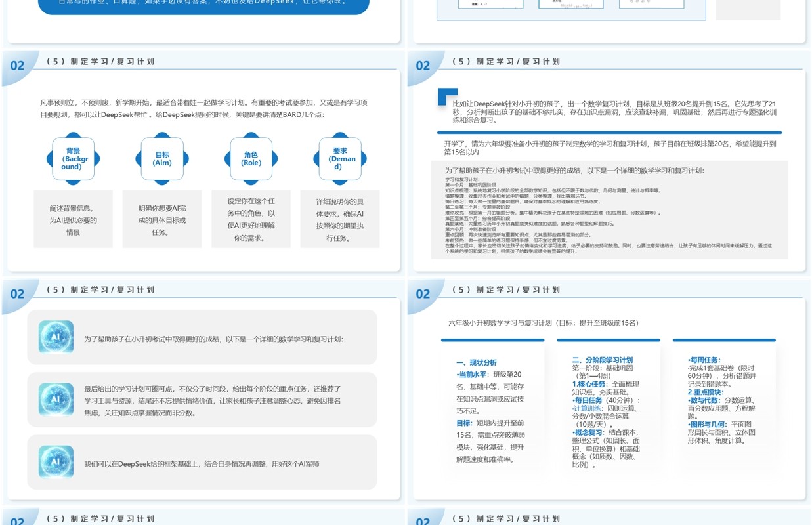Click the '每周任务' column heading

click(x=704, y=360)
